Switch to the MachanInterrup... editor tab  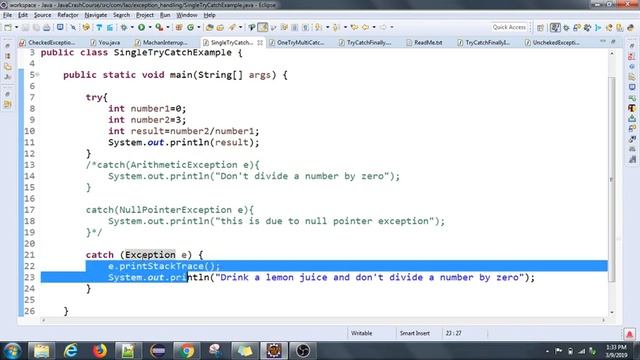click(161, 42)
